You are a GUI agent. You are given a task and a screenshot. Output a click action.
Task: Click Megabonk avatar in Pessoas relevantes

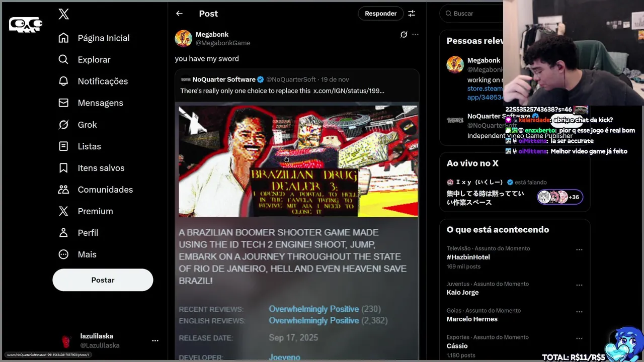pos(455,64)
